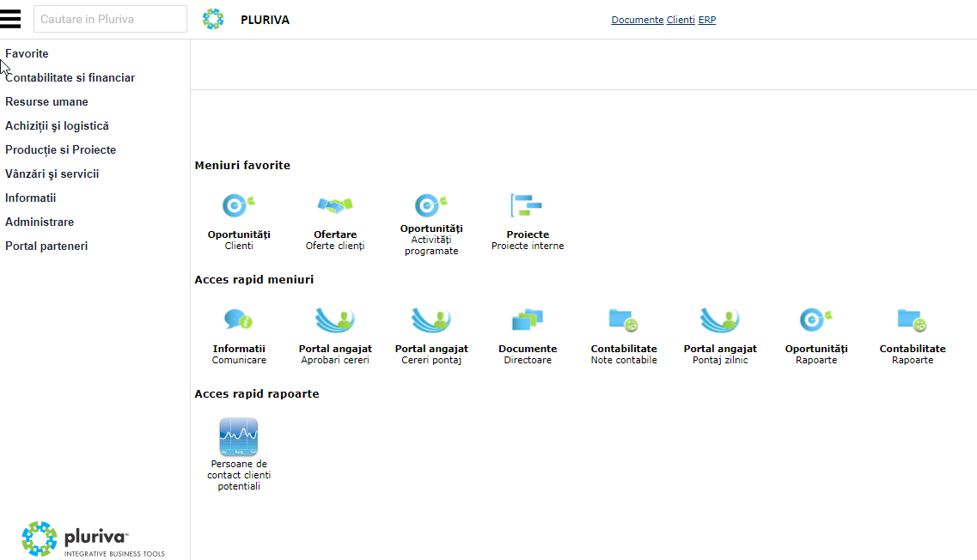Click the ERP link
Viewport: 977px width, 560px height.
coord(706,20)
